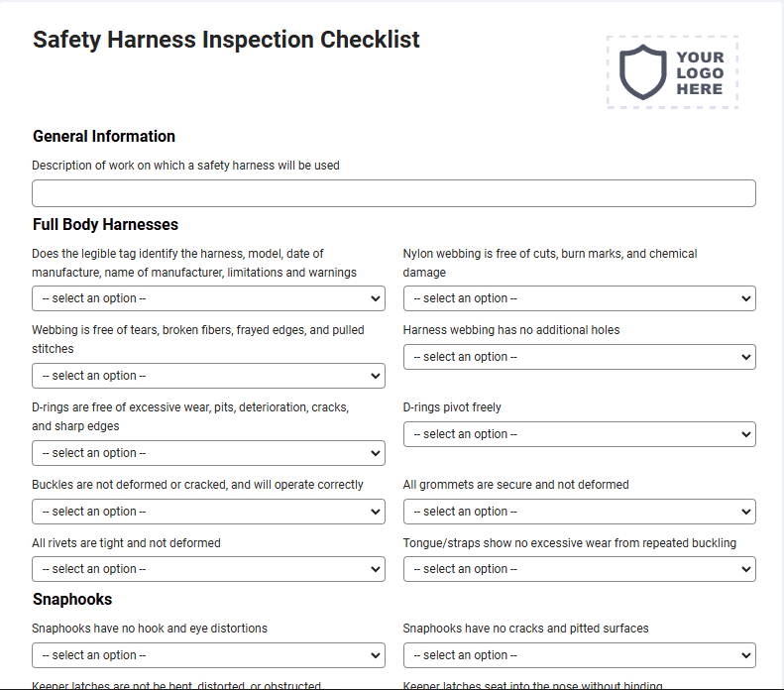Click the description of work input field
Viewport: 784px width, 690px height.
pos(393,193)
